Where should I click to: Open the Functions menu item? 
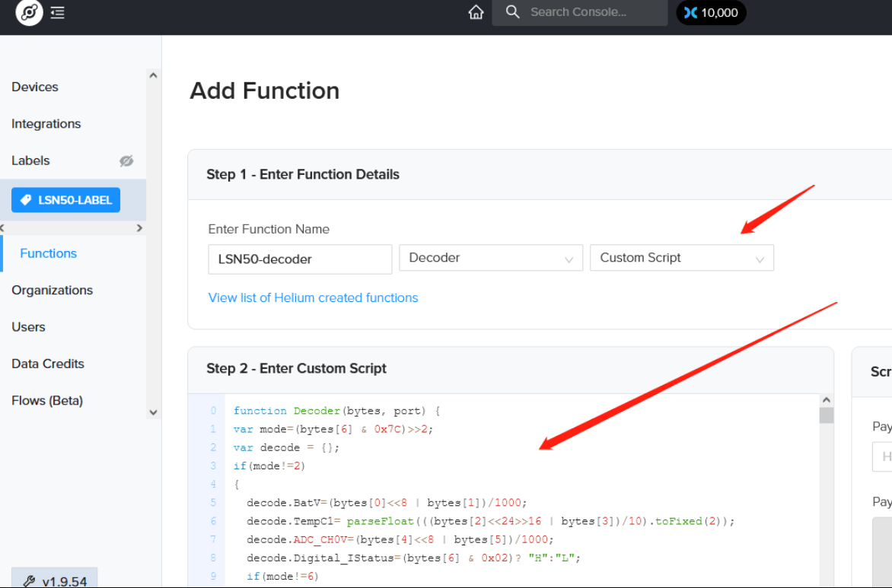pos(49,253)
